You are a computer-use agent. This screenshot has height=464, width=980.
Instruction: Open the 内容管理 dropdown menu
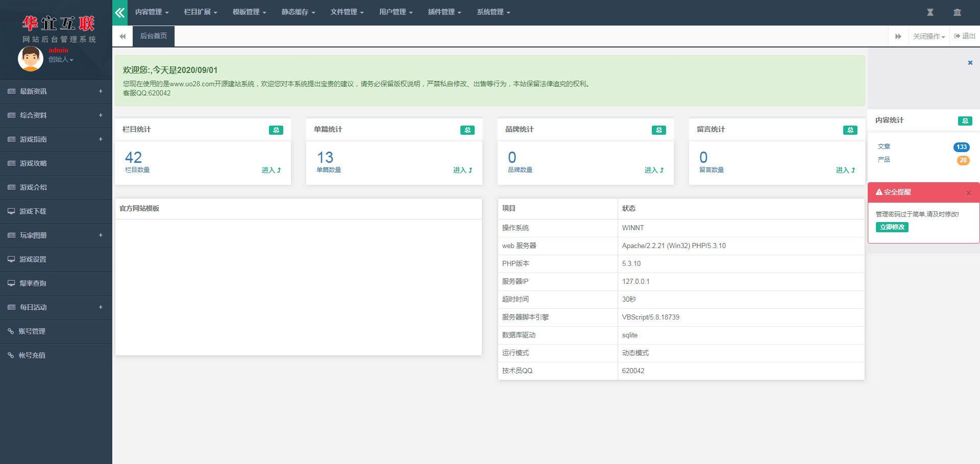pyautogui.click(x=152, y=12)
